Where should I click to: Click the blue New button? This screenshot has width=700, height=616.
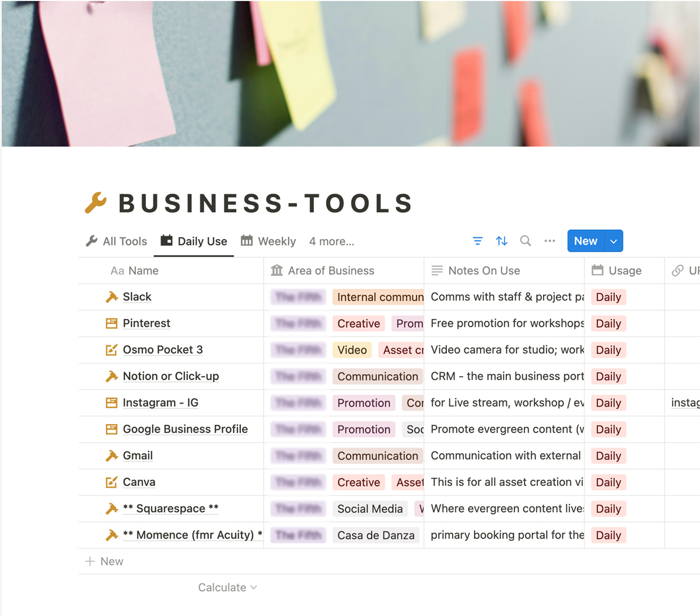(585, 242)
